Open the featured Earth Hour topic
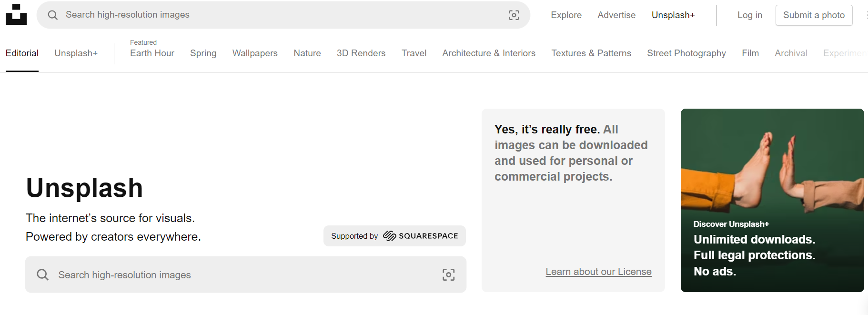 click(152, 53)
